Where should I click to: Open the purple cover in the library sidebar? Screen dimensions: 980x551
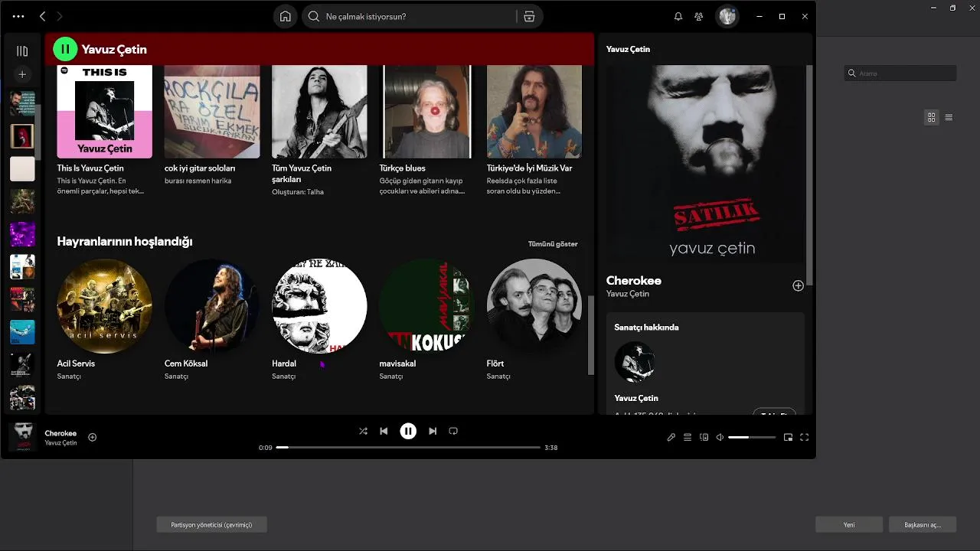point(22,234)
